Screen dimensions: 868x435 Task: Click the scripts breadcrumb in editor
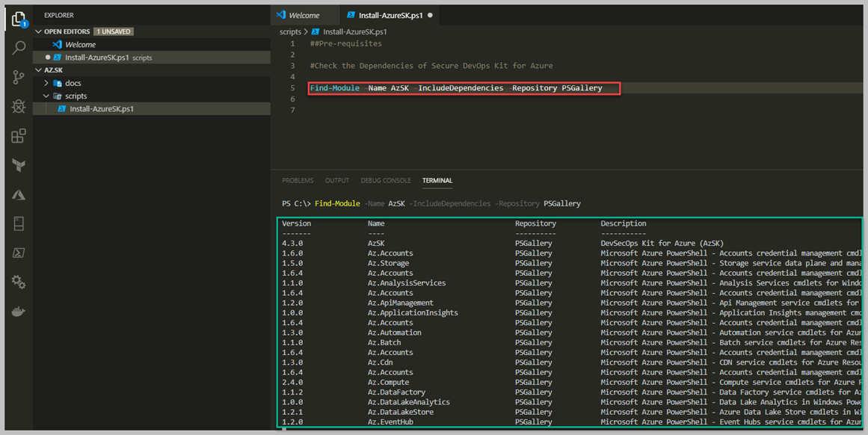[x=290, y=31]
